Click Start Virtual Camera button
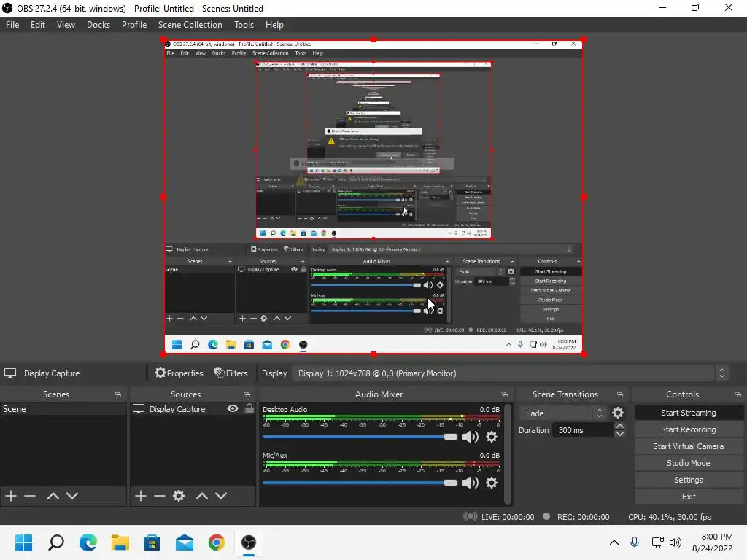 coord(689,446)
